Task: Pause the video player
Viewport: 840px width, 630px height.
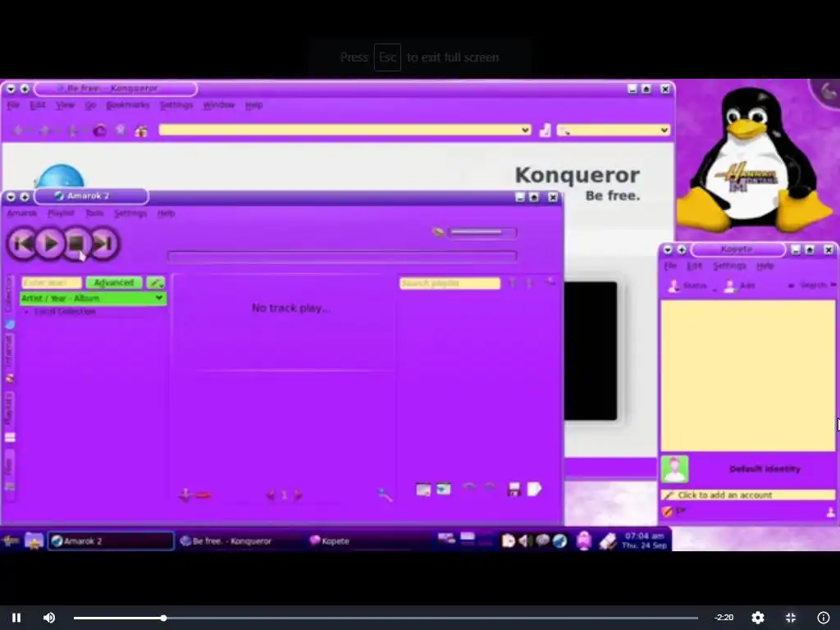Action: pyautogui.click(x=16, y=618)
